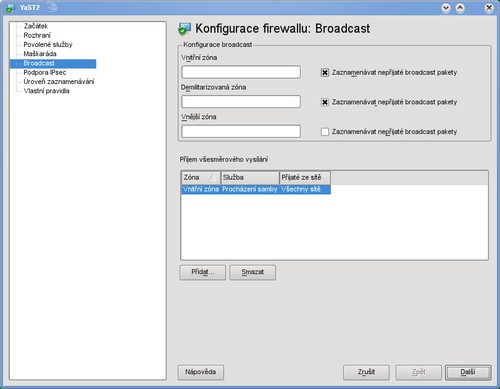The height and width of the screenshot is (389, 500).
Task: Click the firewall shield icon beside heading
Action: tap(184, 29)
